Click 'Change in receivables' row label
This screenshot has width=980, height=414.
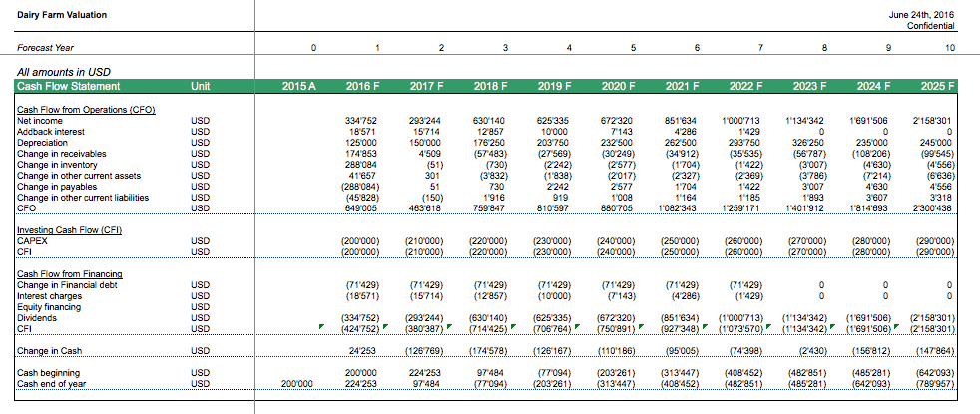click(61, 153)
